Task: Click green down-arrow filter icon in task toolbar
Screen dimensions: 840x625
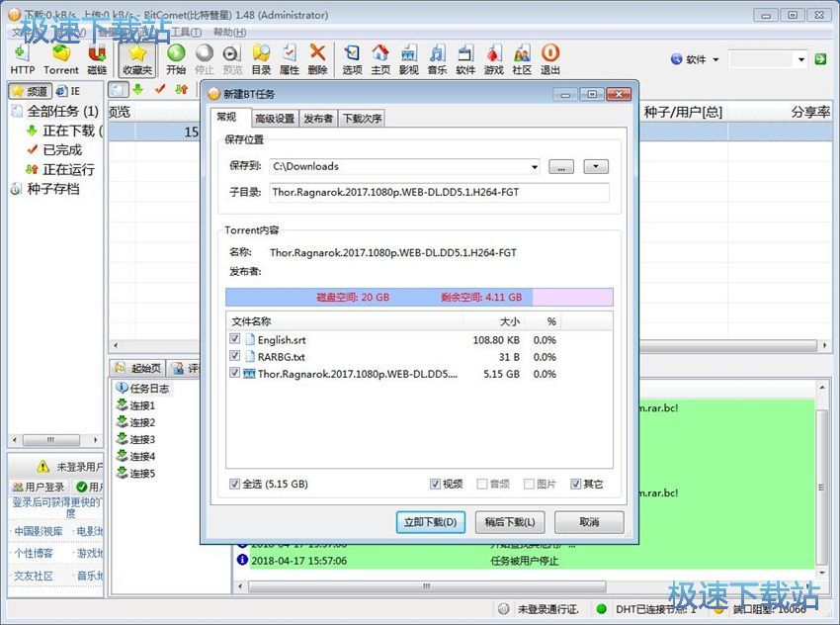Action: pos(138,90)
